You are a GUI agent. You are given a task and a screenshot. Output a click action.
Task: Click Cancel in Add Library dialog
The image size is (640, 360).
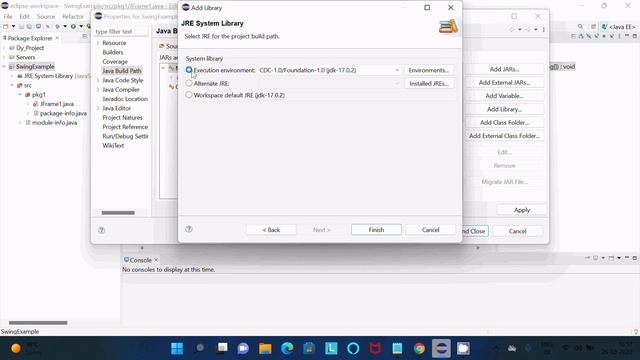click(x=430, y=230)
